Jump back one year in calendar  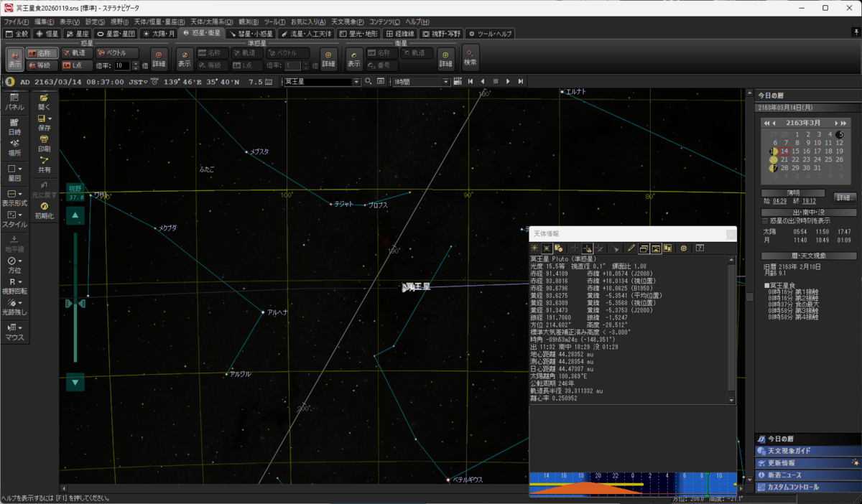(766, 123)
